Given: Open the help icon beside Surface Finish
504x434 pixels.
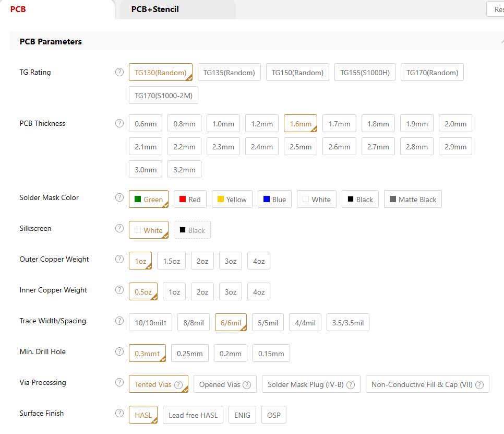Looking at the screenshot, I should pyautogui.click(x=119, y=413).
